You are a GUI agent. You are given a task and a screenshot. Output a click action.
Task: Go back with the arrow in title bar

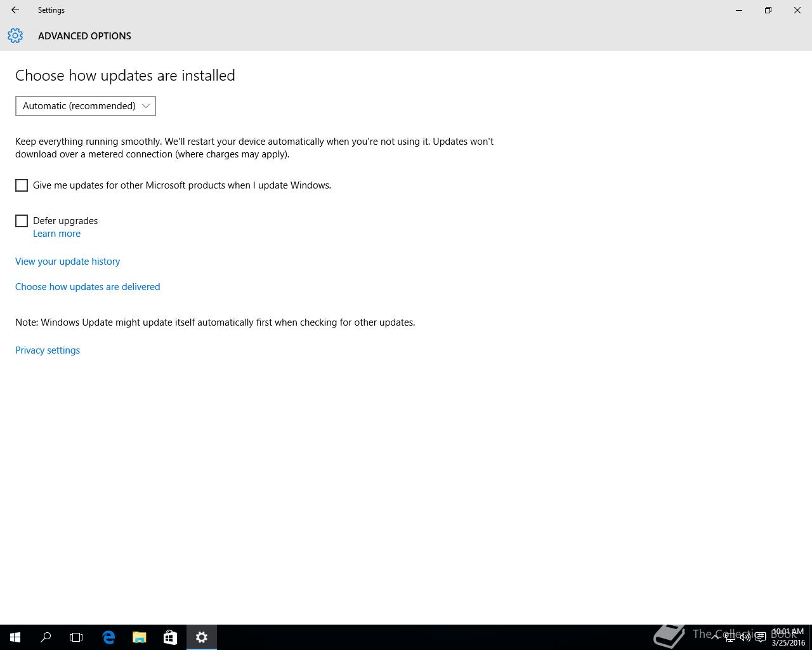coord(15,10)
